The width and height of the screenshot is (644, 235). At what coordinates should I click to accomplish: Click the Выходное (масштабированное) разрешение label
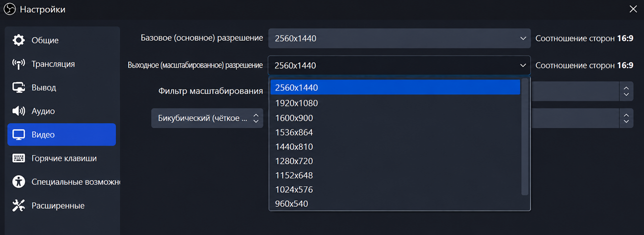point(195,65)
